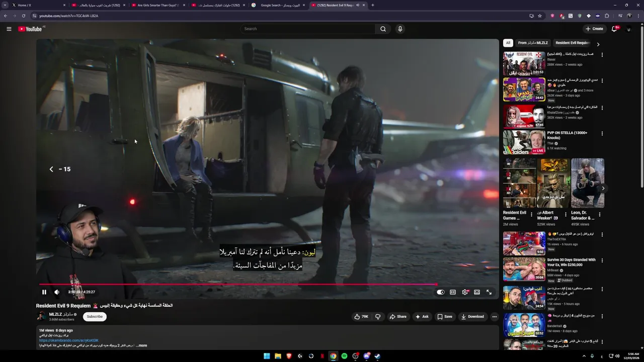Select the Resident Evil Requiem chip
Image resolution: width=644 pixels, height=362 pixels.
572,43
